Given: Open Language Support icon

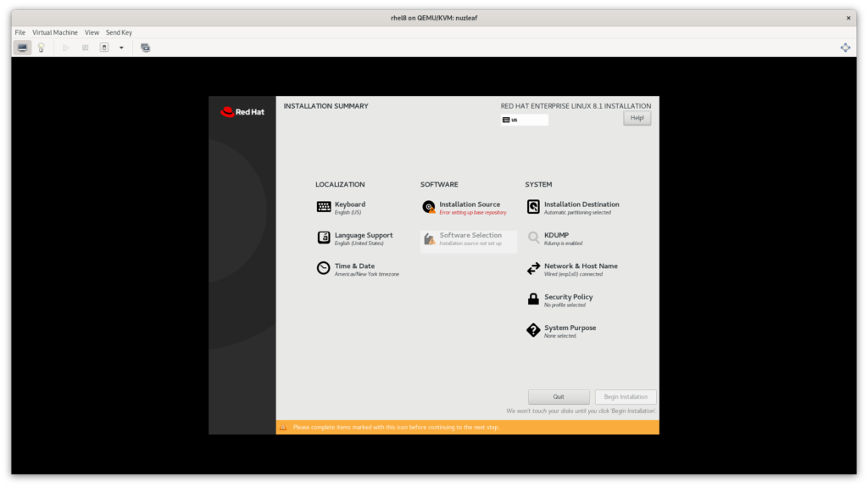Looking at the screenshot, I should (324, 238).
